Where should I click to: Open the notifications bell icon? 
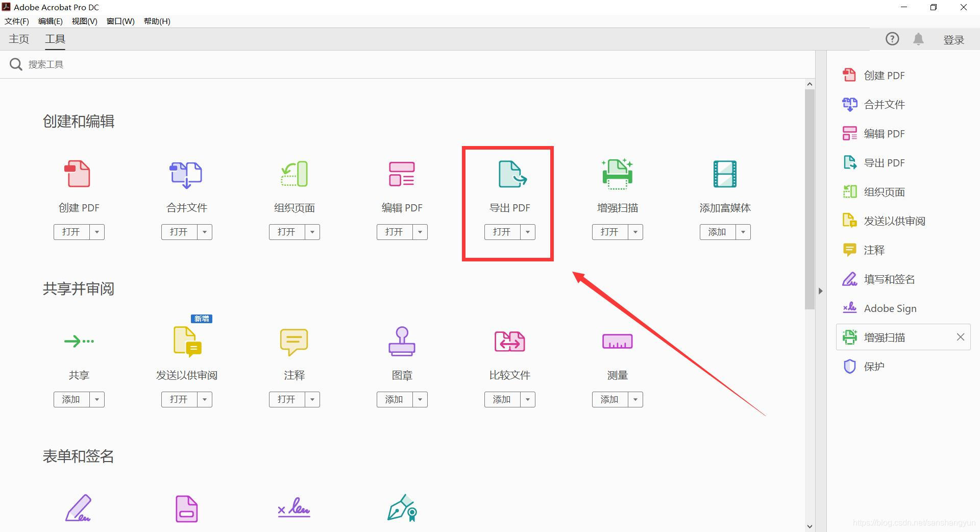coord(918,39)
